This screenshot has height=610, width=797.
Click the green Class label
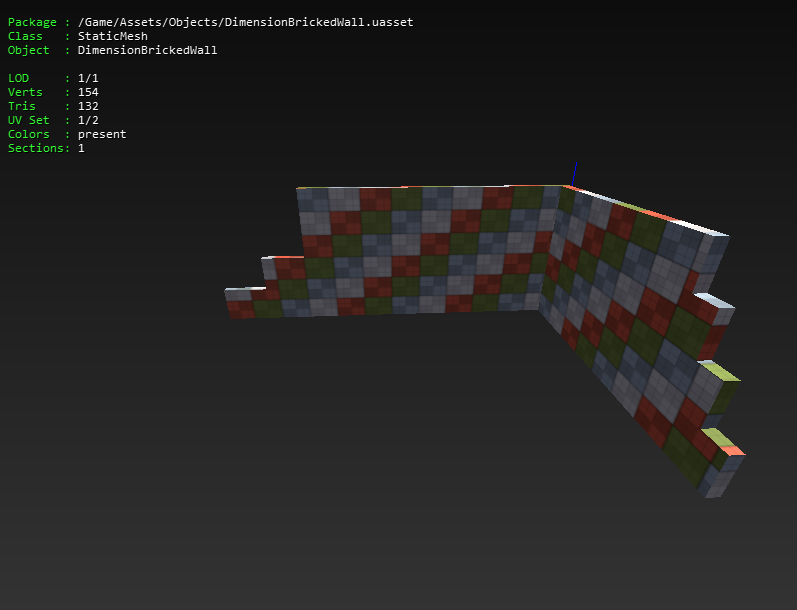pyautogui.click(x=25, y=36)
